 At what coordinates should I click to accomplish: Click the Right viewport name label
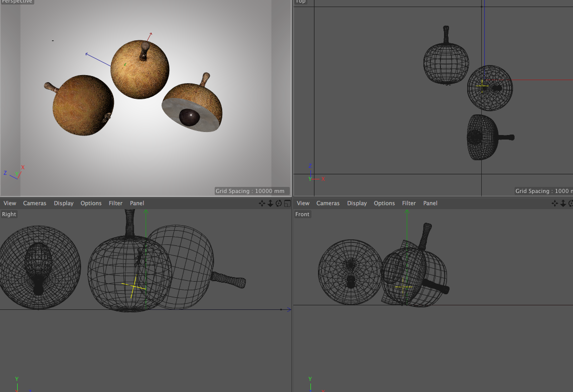coord(9,215)
